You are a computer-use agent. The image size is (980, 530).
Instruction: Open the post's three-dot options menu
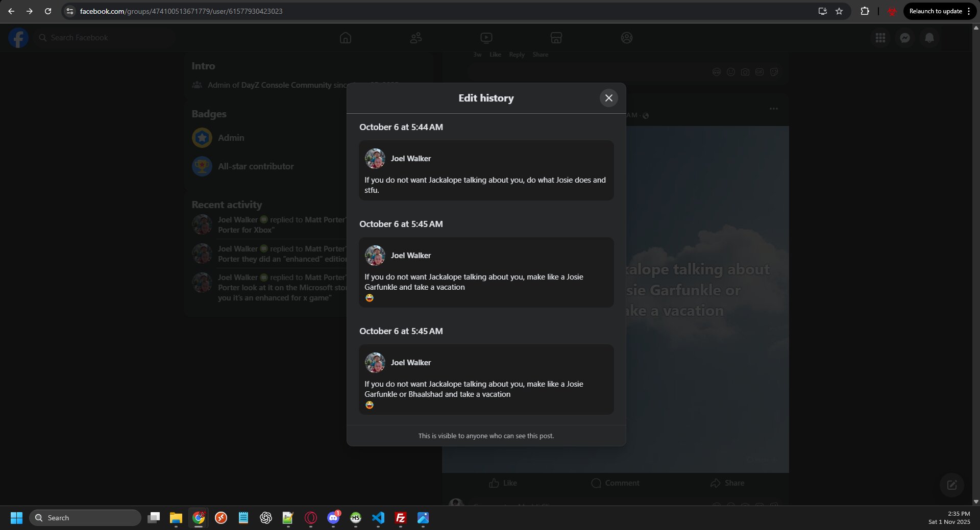[x=774, y=109]
